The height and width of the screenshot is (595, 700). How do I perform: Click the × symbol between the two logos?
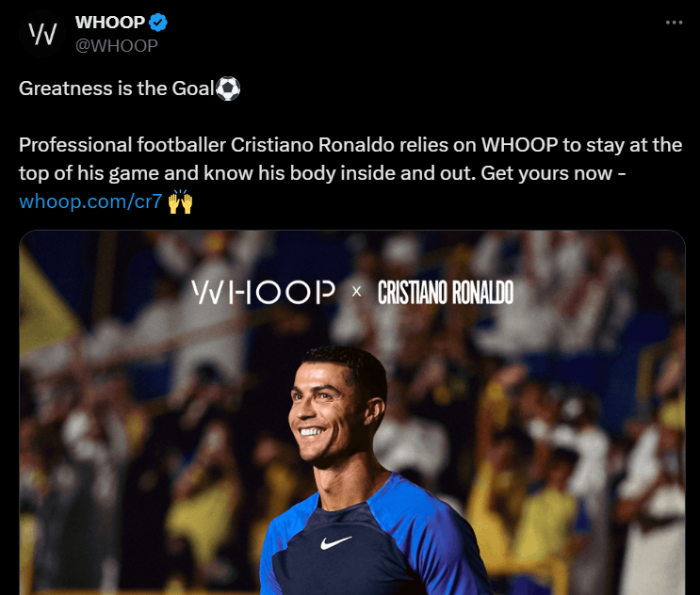pos(356,292)
